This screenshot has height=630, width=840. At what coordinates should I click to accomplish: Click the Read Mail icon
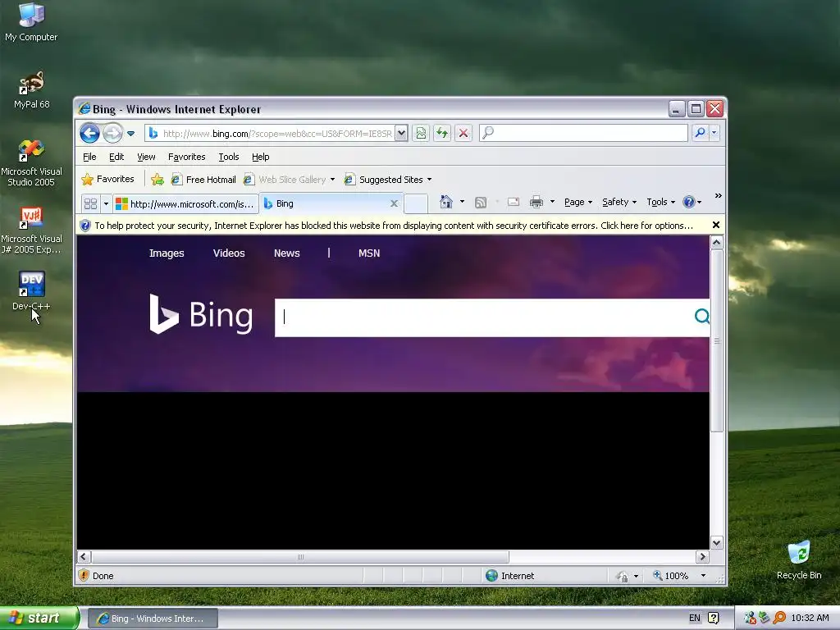coord(514,202)
